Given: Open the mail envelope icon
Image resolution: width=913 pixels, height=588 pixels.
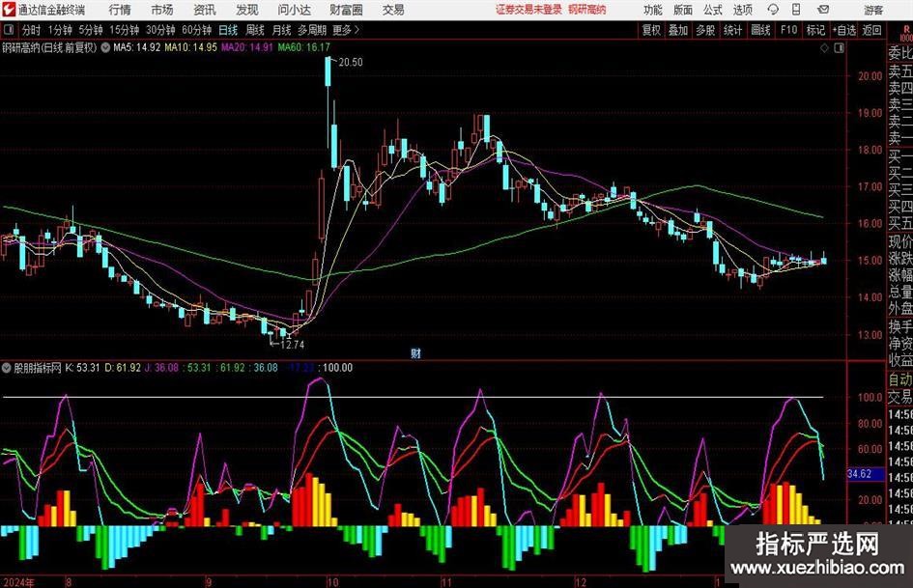Looking at the screenshot, I should 823,10.
